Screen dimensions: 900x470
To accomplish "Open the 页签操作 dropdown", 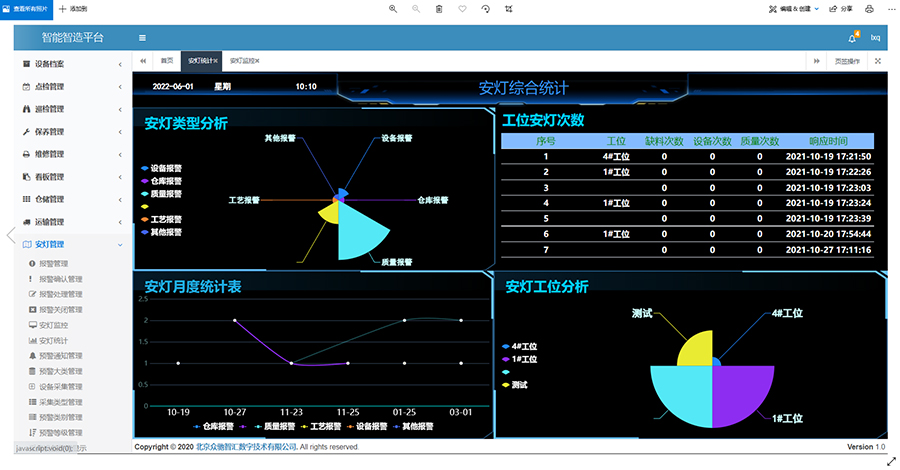I will coord(846,61).
